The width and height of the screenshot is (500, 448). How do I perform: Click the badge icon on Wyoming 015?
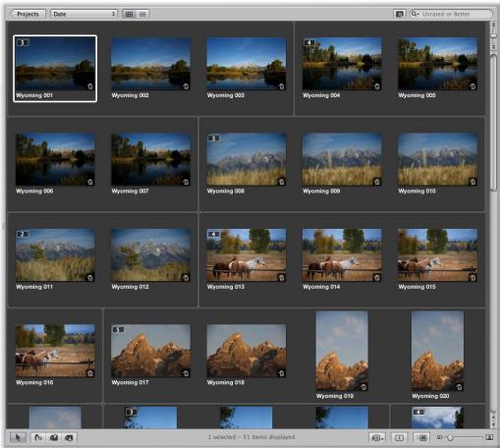(x=472, y=278)
